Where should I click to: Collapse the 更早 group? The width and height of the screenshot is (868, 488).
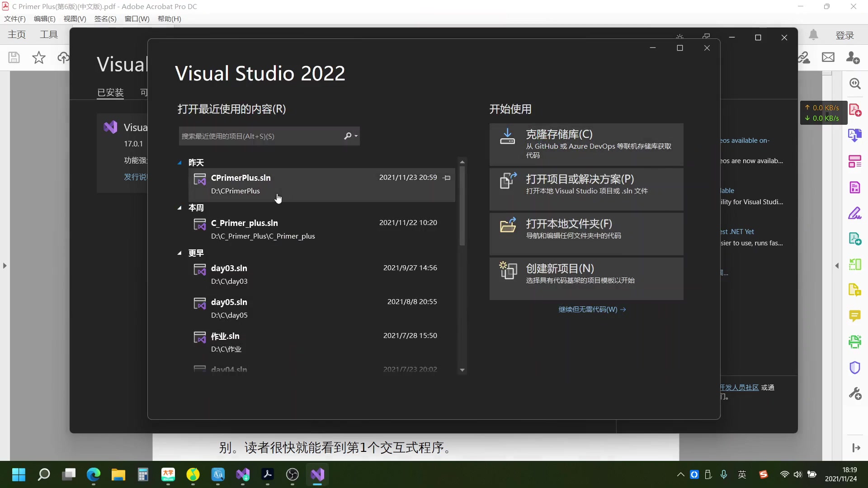[179, 253]
